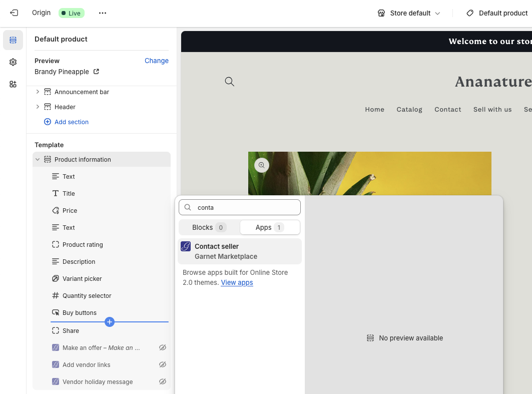Screen dimensions: 532x394
Task: Open the App embeds panel in the sidebar
Action: tap(13, 84)
